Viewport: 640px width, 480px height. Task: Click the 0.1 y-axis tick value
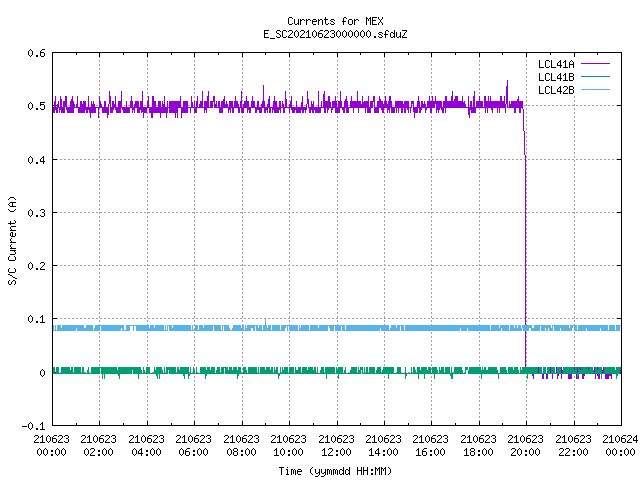(36, 319)
